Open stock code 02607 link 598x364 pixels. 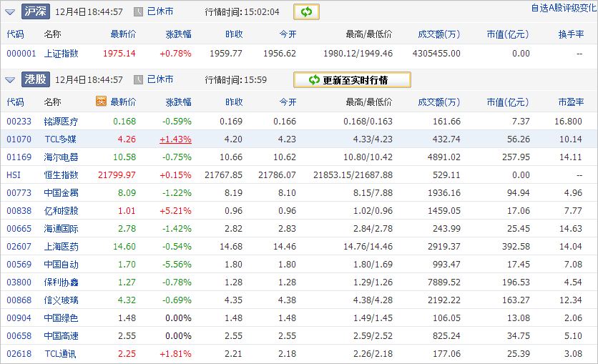pos(19,247)
